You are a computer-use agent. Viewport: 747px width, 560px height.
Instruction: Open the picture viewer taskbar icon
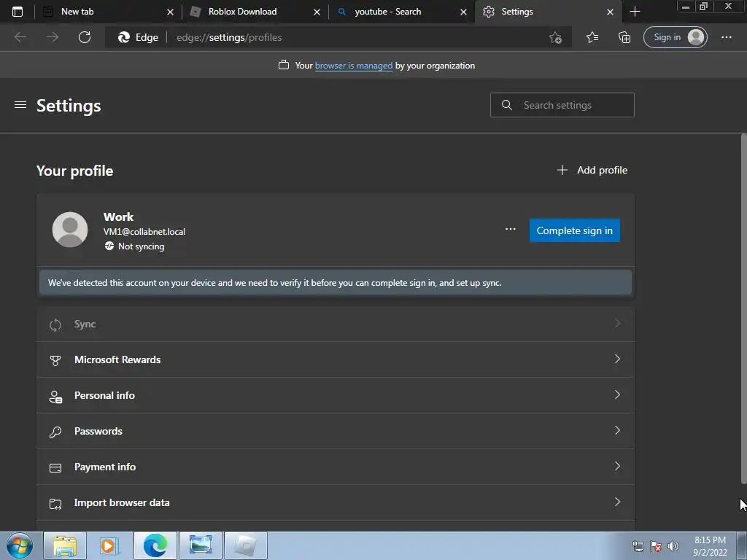tap(201, 545)
